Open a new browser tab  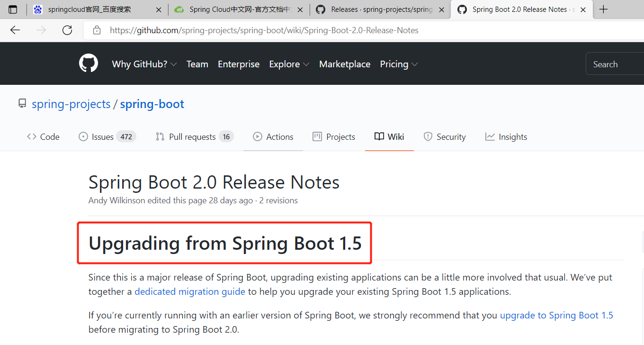(x=603, y=9)
